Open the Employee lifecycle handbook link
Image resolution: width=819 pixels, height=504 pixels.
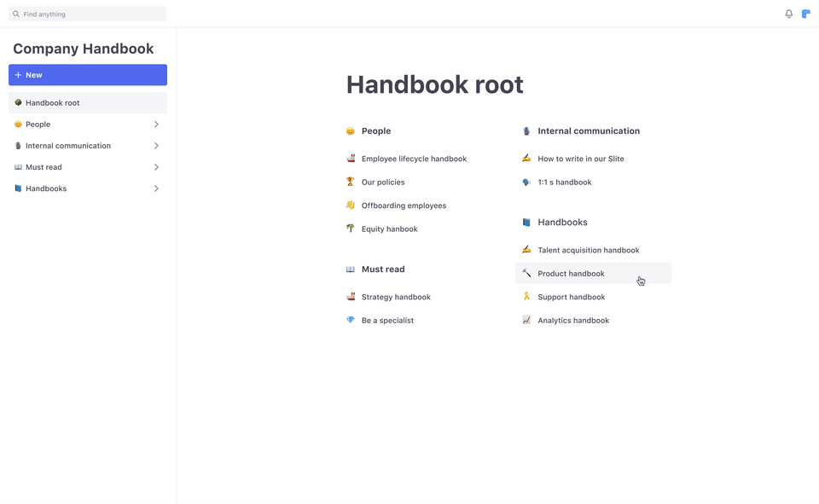point(414,159)
